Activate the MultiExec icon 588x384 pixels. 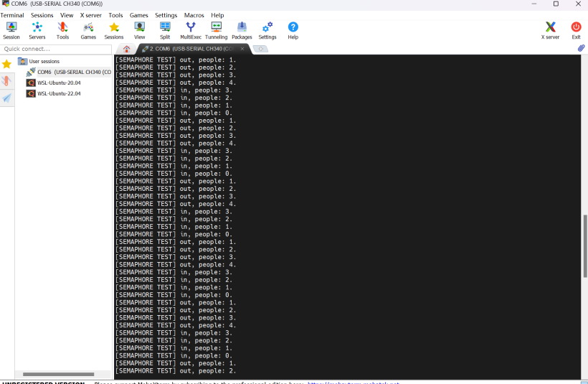[191, 31]
